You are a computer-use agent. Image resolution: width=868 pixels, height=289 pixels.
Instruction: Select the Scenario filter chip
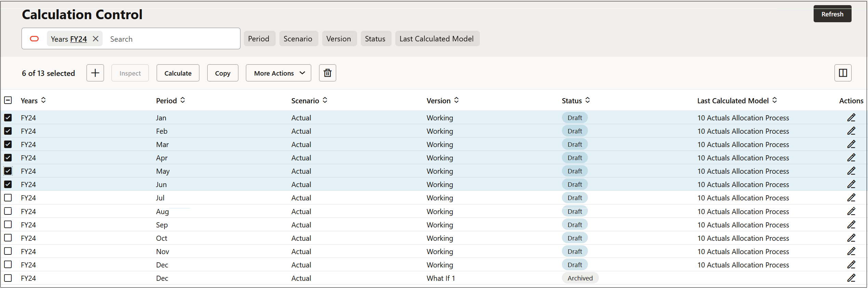coord(298,39)
